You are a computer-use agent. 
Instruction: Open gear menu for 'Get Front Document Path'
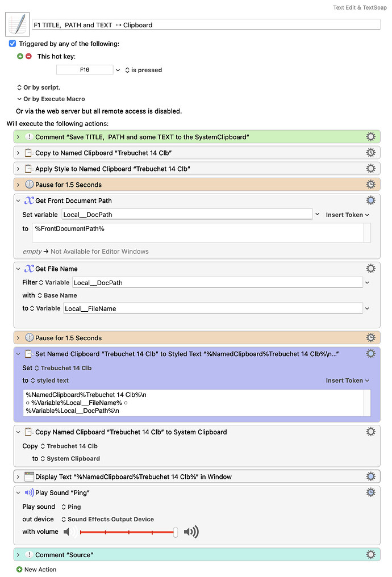(370, 200)
